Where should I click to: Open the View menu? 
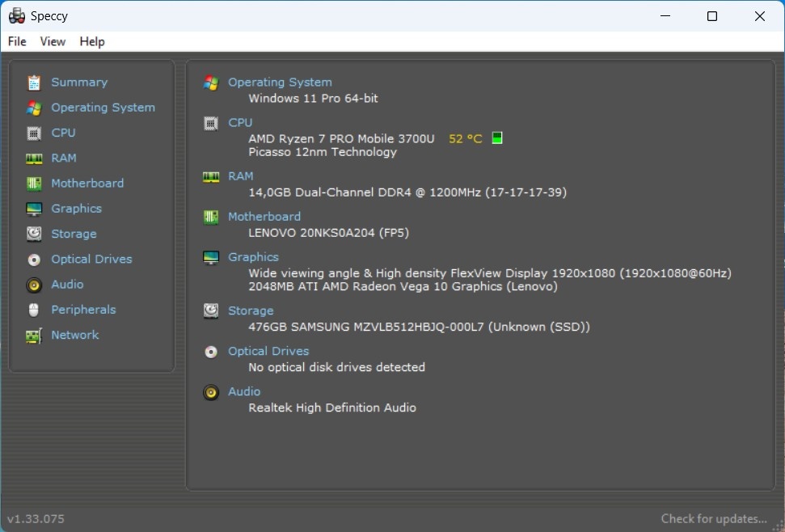53,41
